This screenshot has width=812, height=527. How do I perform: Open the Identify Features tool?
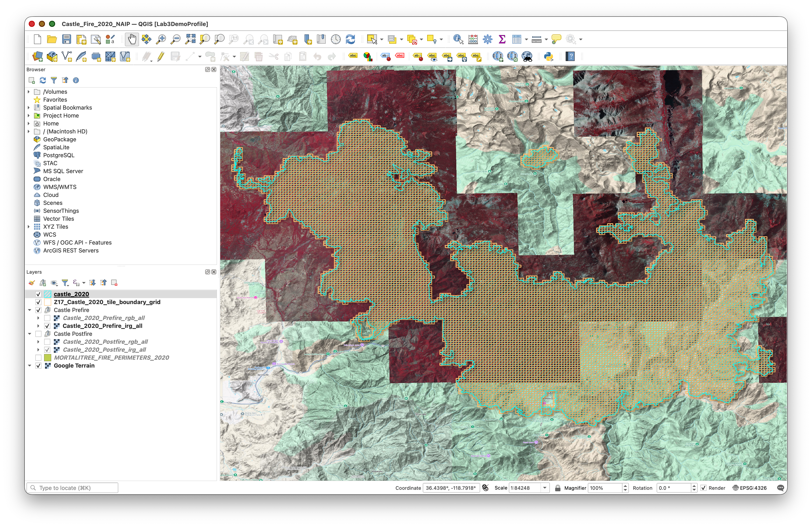[x=458, y=39]
